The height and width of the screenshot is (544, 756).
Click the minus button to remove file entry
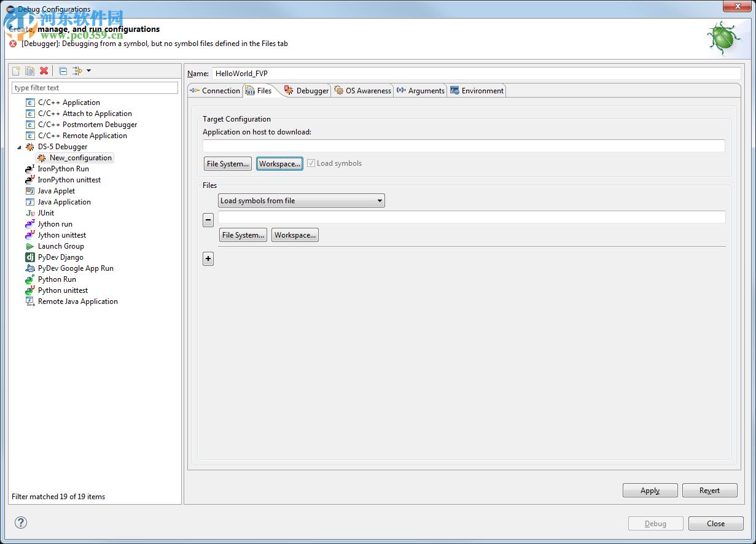208,220
